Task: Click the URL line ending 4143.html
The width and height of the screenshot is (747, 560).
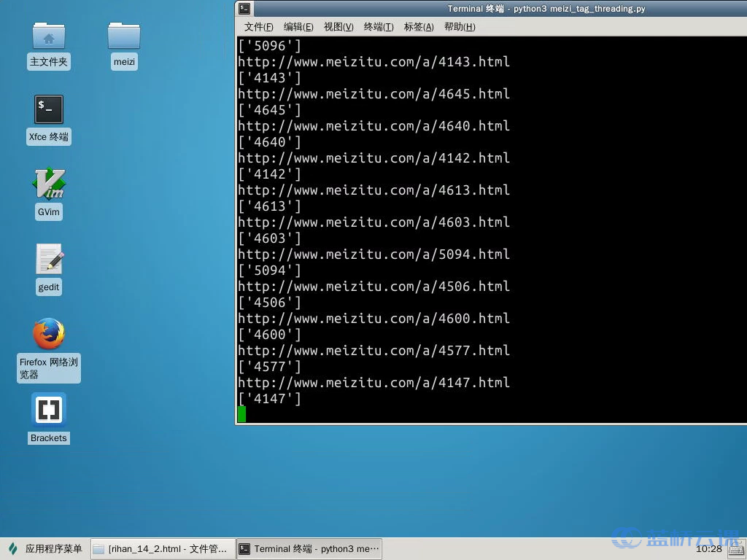Action: pos(373,61)
